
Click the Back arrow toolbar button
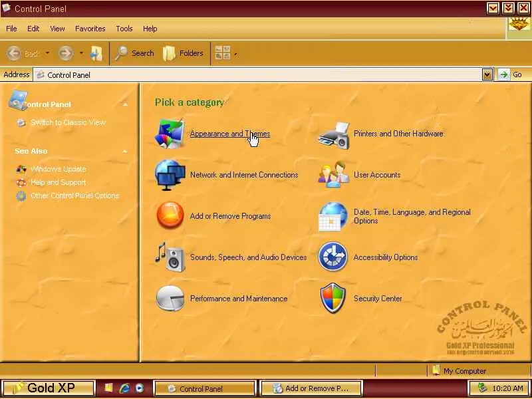point(14,53)
